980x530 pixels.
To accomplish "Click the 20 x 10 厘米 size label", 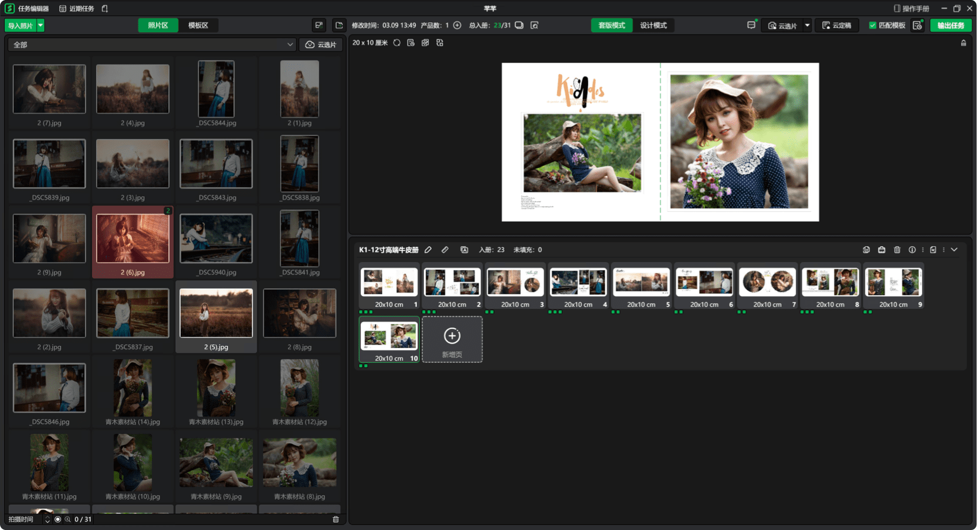I will (x=370, y=43).
